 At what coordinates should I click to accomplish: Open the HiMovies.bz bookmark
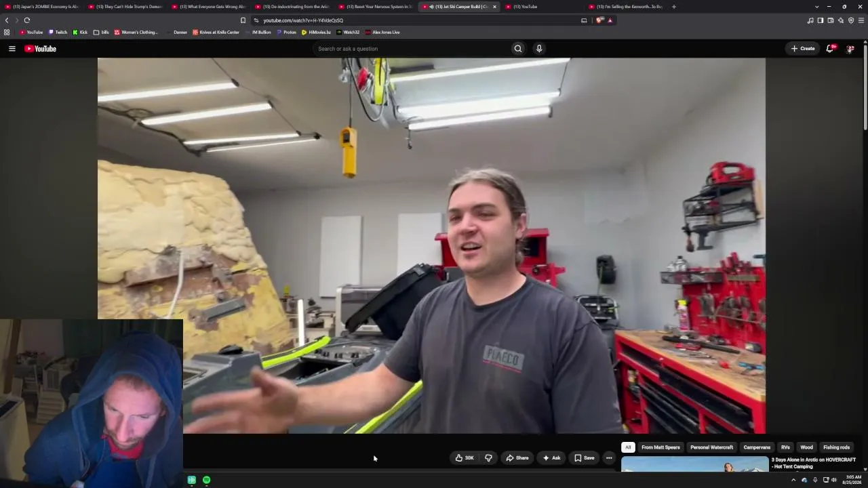pos(316,33)
